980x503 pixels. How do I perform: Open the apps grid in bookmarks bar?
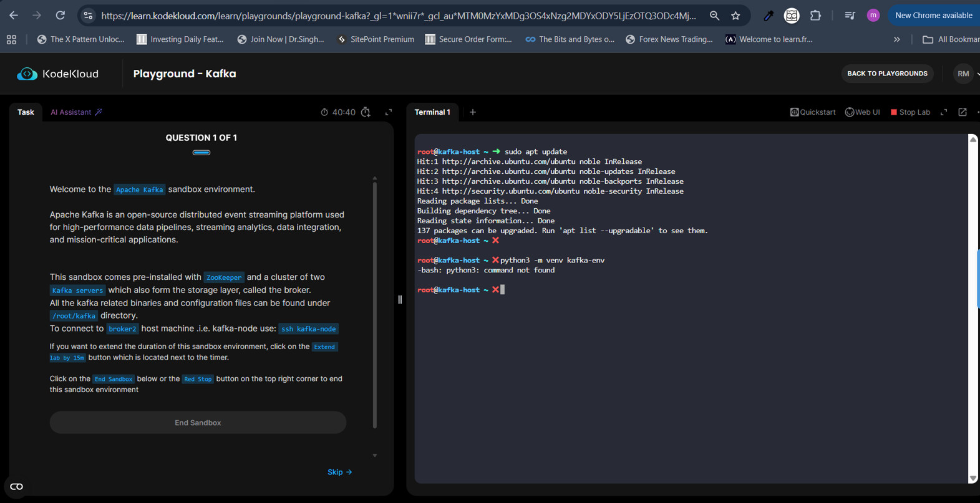pos(11,39)
